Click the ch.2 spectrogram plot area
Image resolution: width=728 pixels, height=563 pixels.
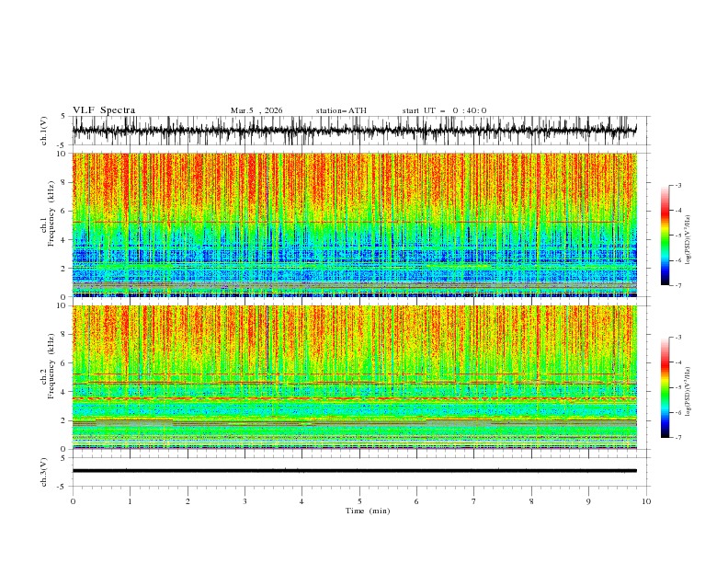(x=355, y=377)
